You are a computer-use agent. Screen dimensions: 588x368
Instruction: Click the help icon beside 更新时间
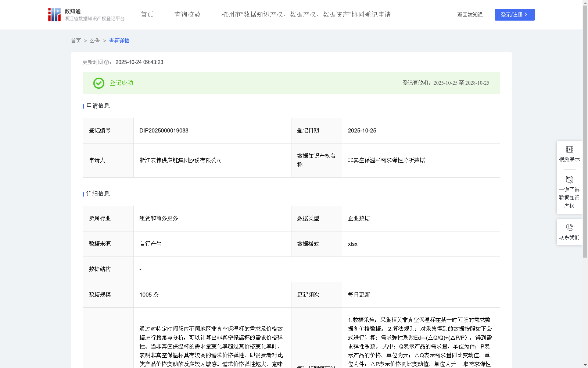click(107, 63)
